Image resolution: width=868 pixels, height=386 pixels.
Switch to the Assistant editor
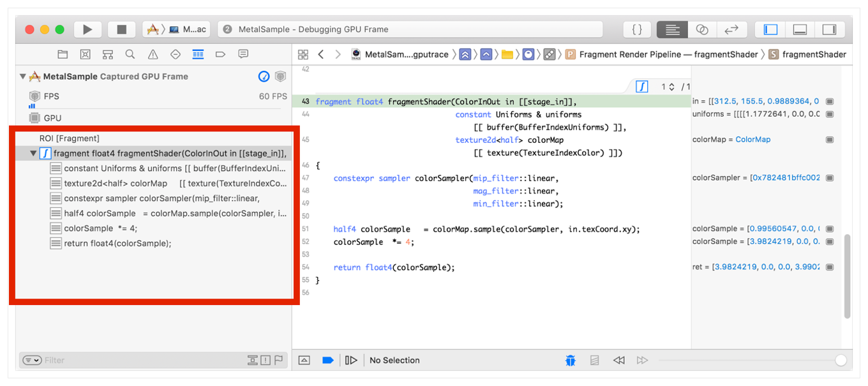click(x=702, y=29)
